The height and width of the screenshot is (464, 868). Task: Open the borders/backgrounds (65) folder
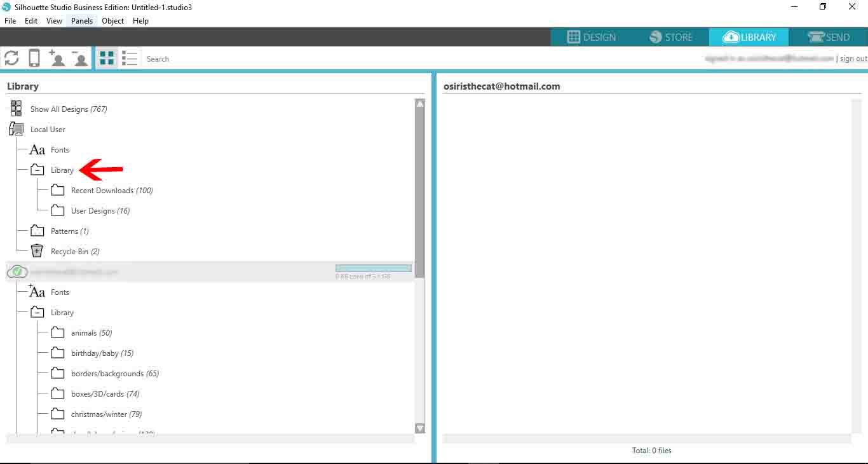[x=115, y=374]
